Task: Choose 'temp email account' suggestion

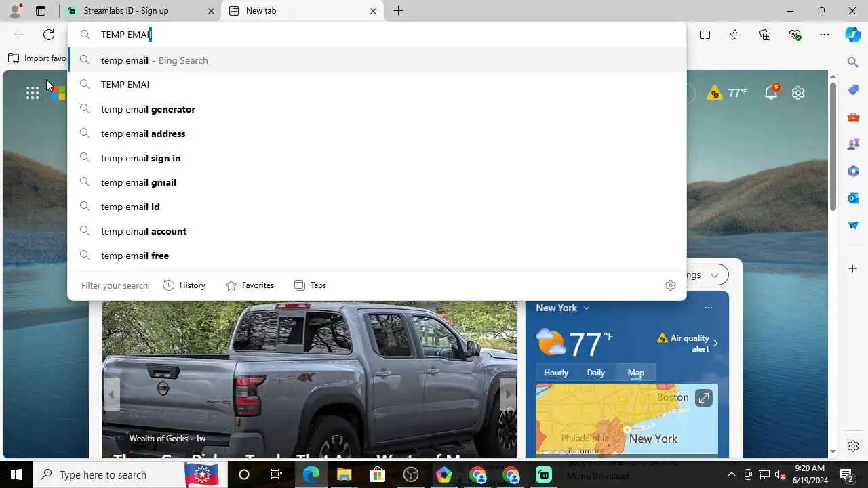Action: [x=377, y=231]
